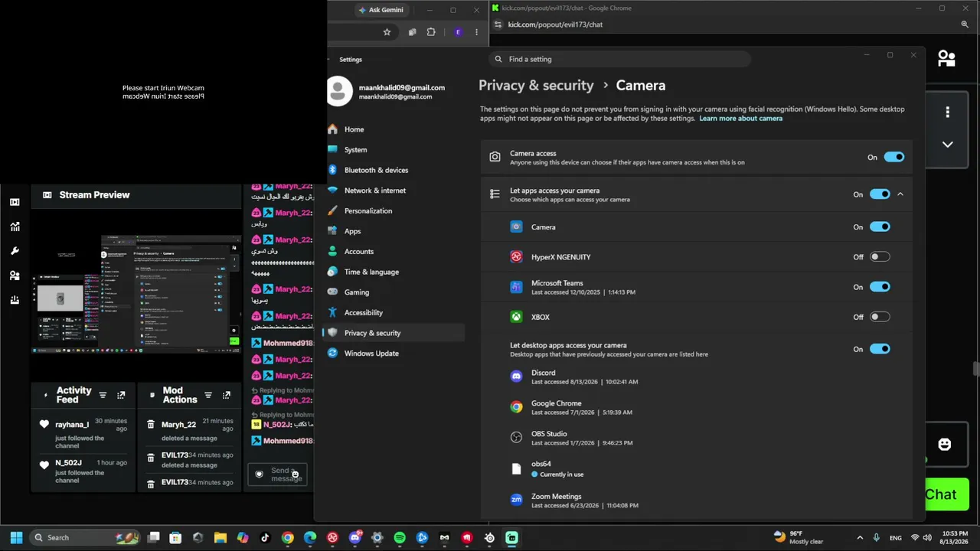The width and height of the screenshot is (980, 551).
Task: Open File Explorer from the taskbar
Action: [220, 538]
